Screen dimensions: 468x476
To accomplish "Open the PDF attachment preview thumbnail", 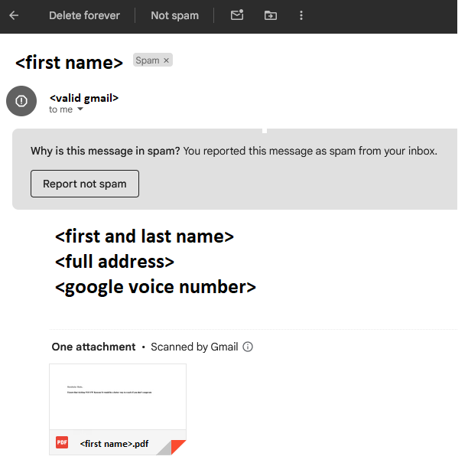I will (118, 396).
